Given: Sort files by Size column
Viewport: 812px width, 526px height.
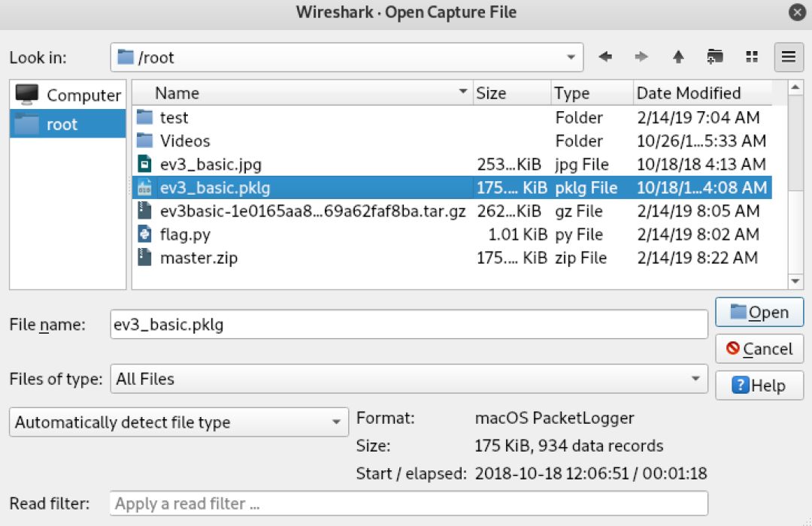Looking at the screenshot, I should tap(512, 92).
